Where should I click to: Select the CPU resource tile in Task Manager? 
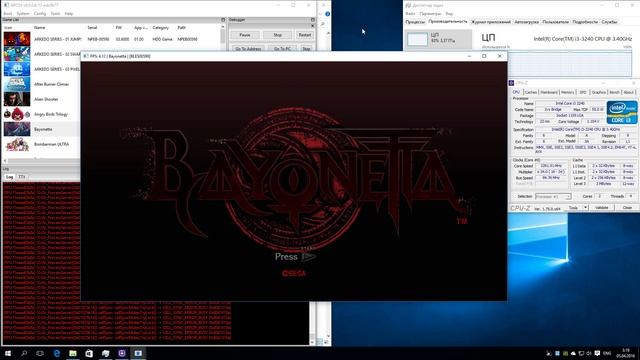click(438, 39)
